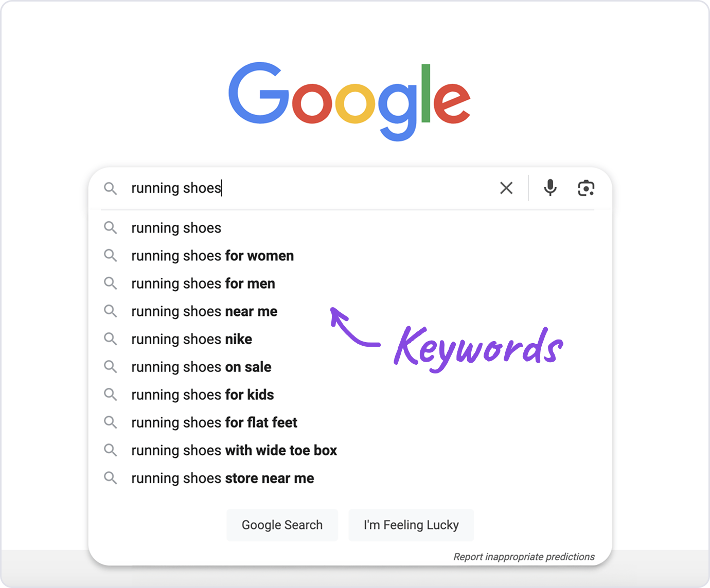Open Google Lens image search
The image size is (710, 588).
[586, 188]
